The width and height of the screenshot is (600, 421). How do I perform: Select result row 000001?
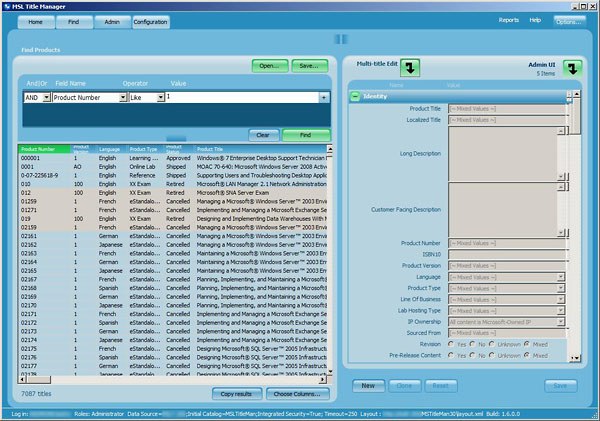click(173, 158)
